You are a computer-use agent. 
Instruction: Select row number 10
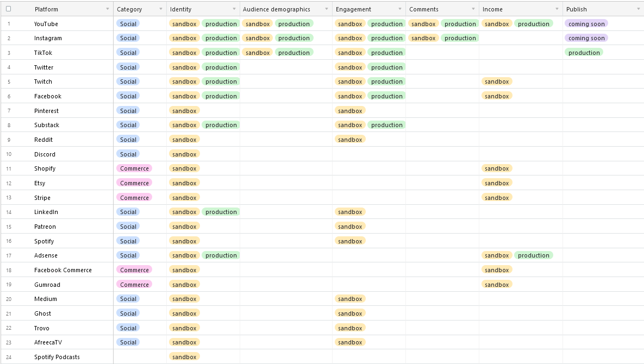pyautogui.click(x=9, y=154)
